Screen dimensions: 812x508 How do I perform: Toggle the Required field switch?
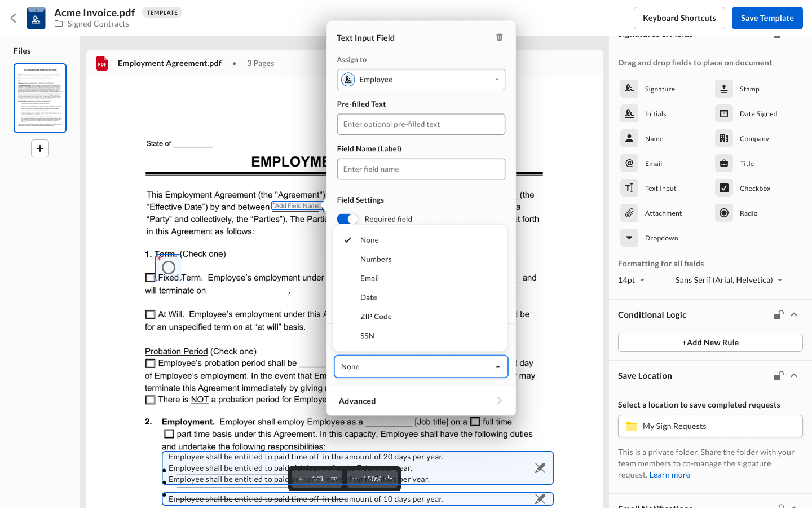point(347,219)
